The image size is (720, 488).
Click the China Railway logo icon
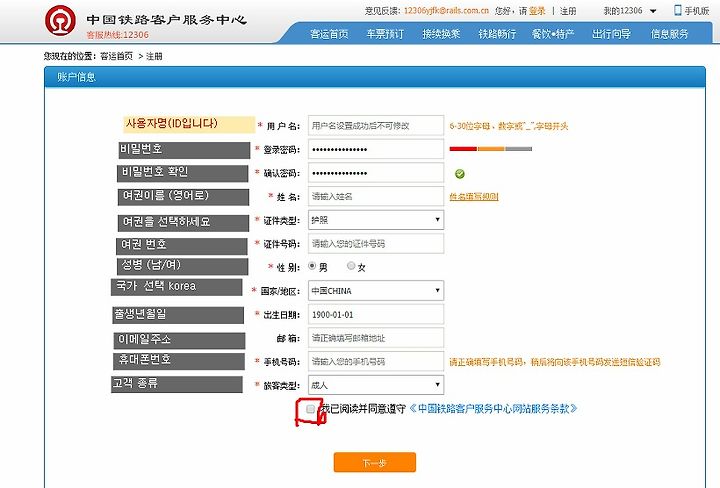60,21
